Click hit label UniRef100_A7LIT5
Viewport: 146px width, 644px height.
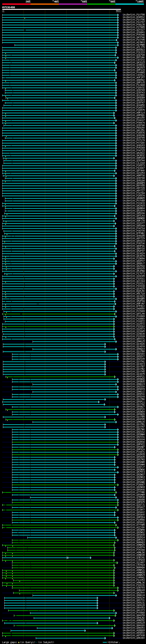coord(134,48)
